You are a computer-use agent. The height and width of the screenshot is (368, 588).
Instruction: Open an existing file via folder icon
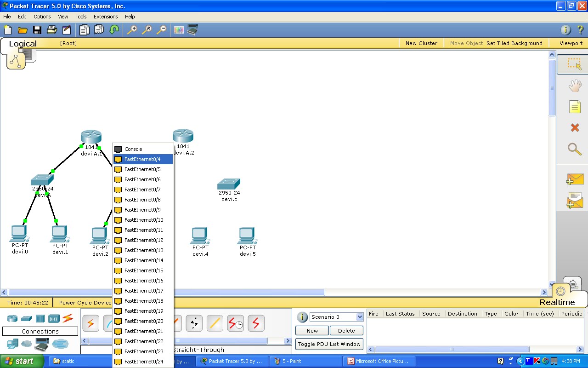pyautogui.click(x=23, y=30)
